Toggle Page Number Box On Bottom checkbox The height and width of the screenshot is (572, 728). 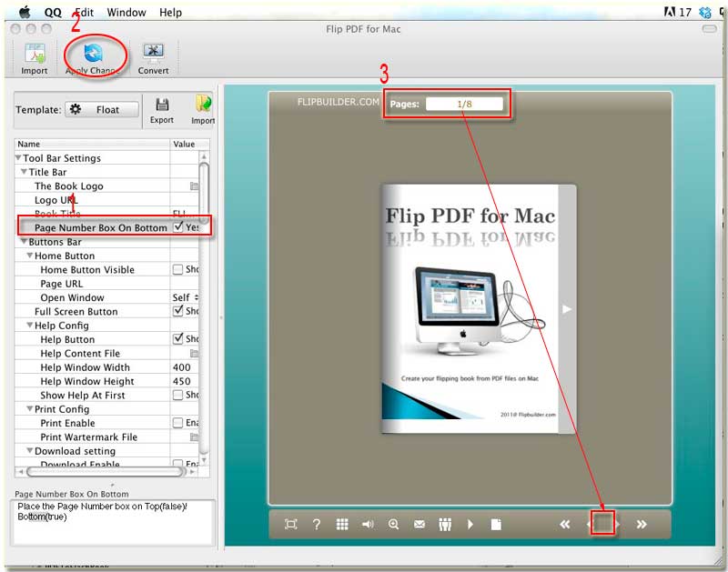177,226
